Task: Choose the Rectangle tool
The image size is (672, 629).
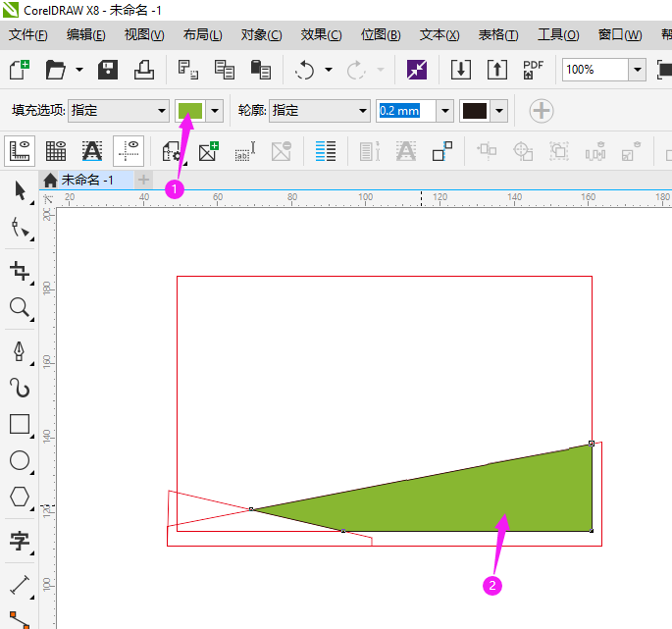Action: click(20, 424)
